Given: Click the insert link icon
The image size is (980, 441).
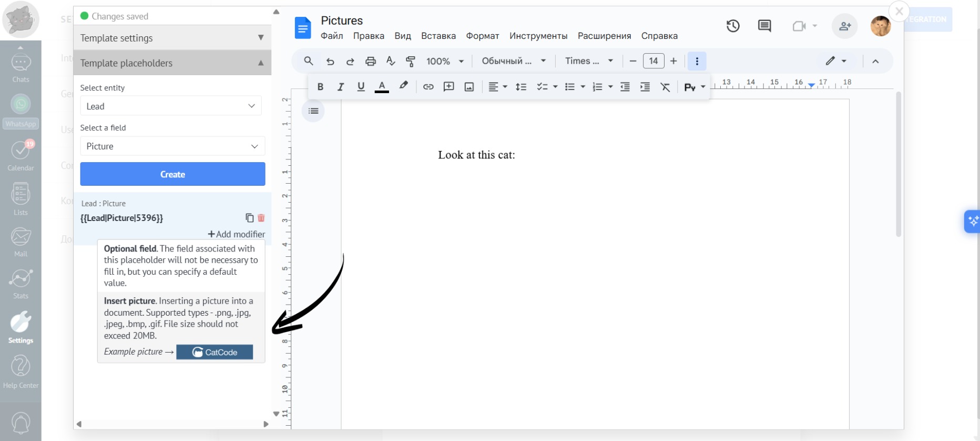Looking at the screenshot, I should point(428,87).
